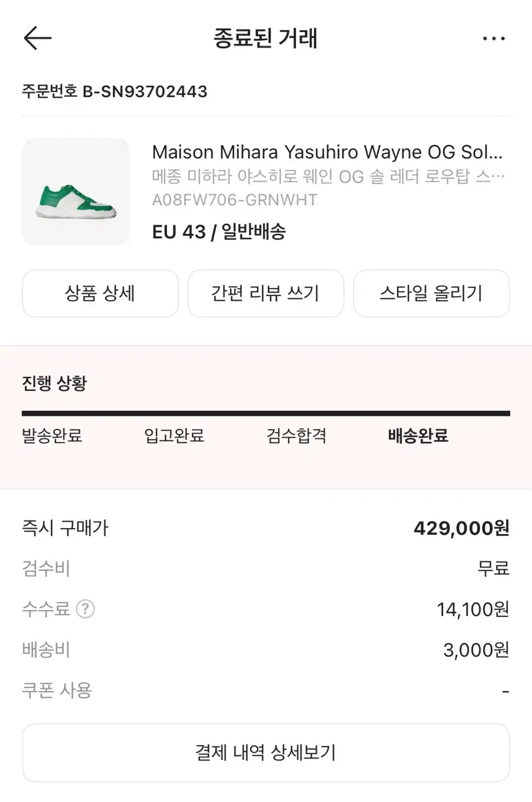The width and height of the screenshot is (532, 802).
Task: Tap the Maison Mihara Yasuhiro product title
Action: [x=327, y=152]
